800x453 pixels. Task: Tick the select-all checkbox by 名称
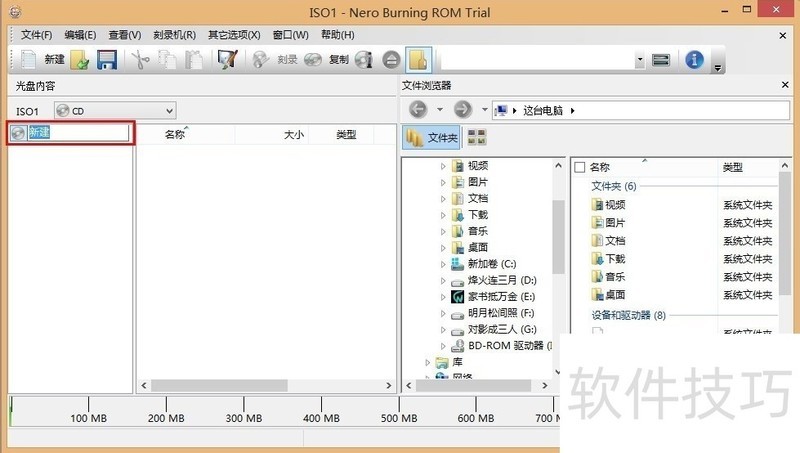580,167
